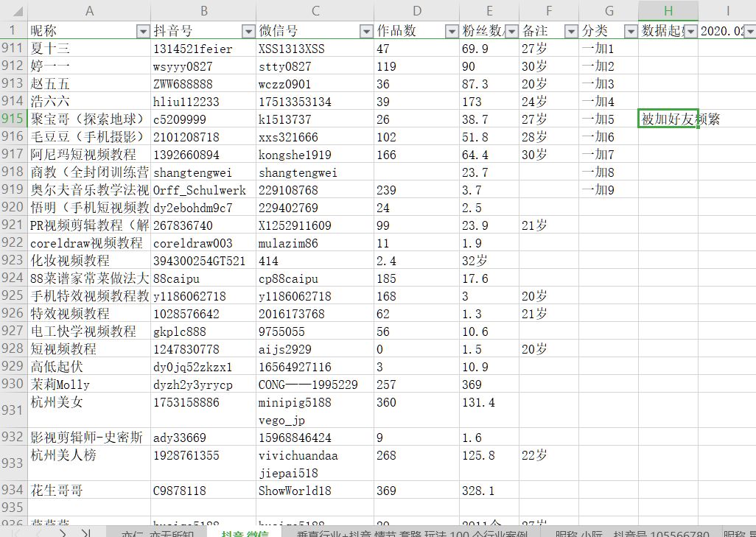Open the 亦仁 亦无所知 sheet tab
This screenshot has height=537, width=756.
tap(158, 533)
